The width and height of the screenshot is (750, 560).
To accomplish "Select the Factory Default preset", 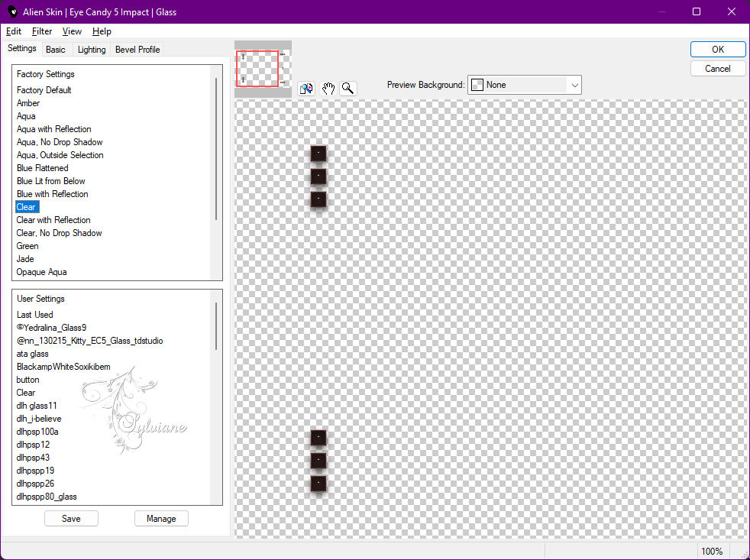I will (44, 90).
